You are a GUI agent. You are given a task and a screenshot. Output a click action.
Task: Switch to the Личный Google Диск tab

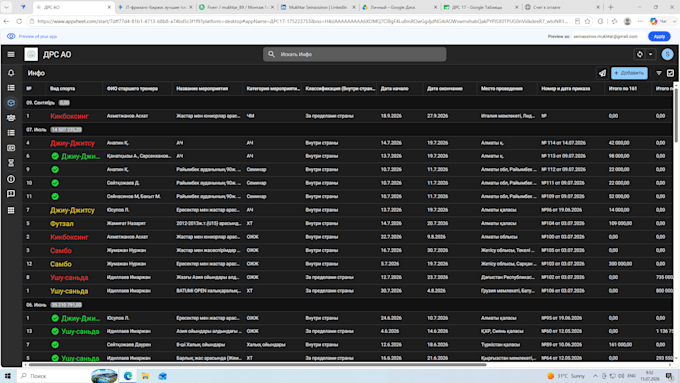click(x=399, y=7)
